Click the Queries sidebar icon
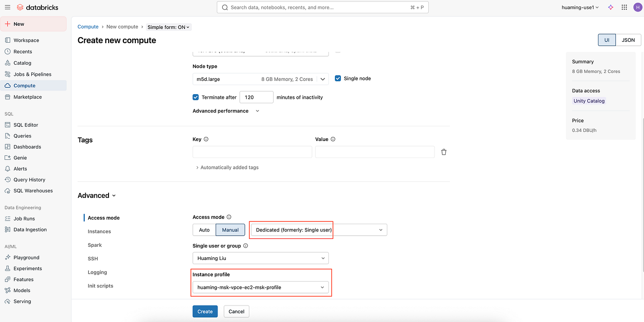 (7, 136)
